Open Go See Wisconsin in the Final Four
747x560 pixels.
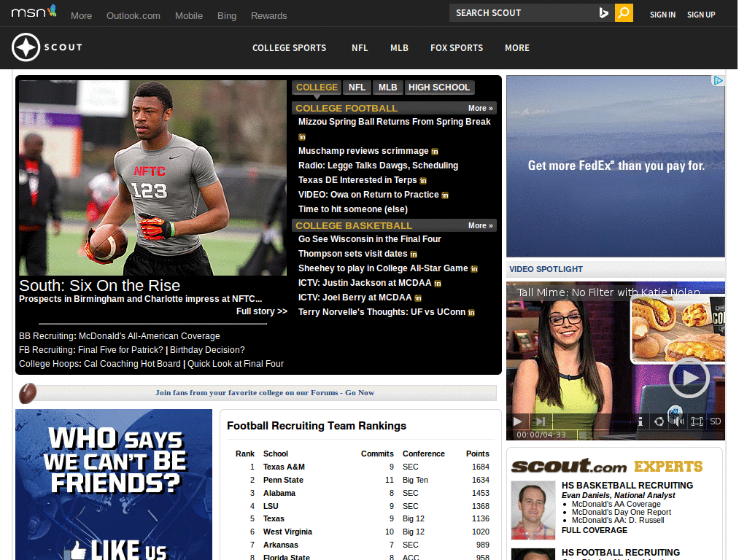pos(369,239)
